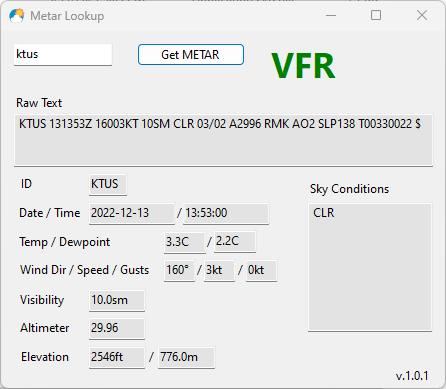Click the Raw Text METAR output box
Screen dimensions: 446x389
tap(223, 140)
